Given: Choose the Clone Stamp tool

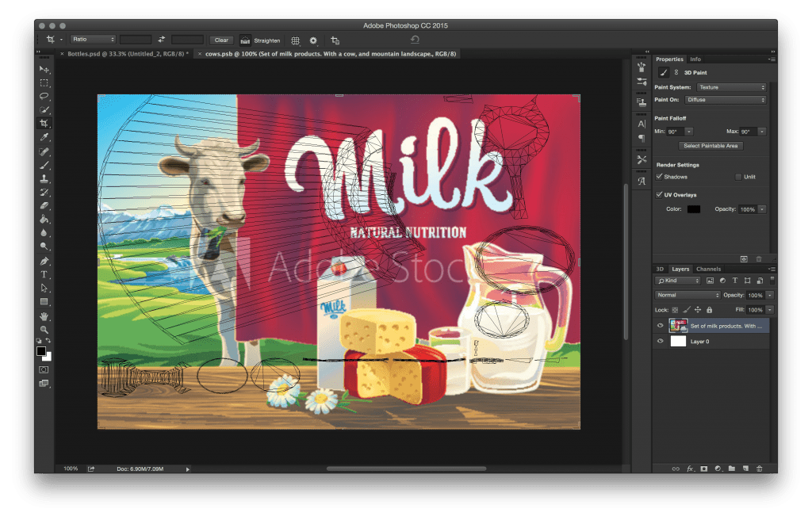Looking at the screenshot, I should tap(44, 179).
